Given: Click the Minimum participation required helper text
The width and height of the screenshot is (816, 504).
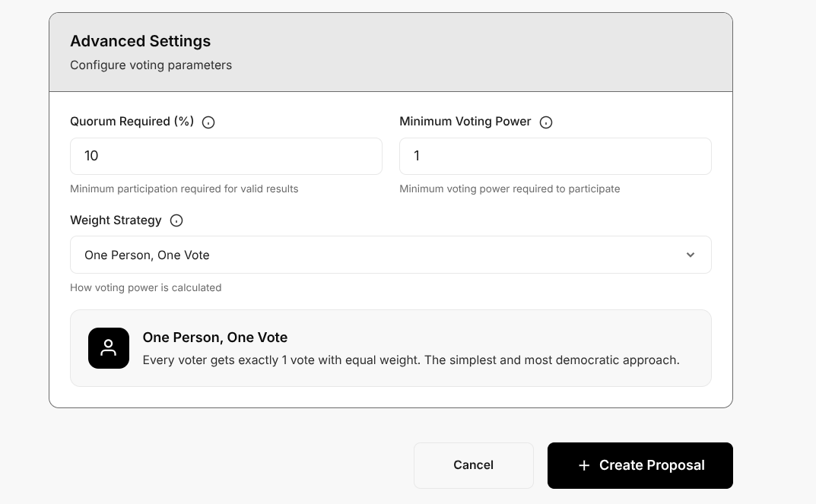Looking at the screenshot, I should click(x=184, y=189).
